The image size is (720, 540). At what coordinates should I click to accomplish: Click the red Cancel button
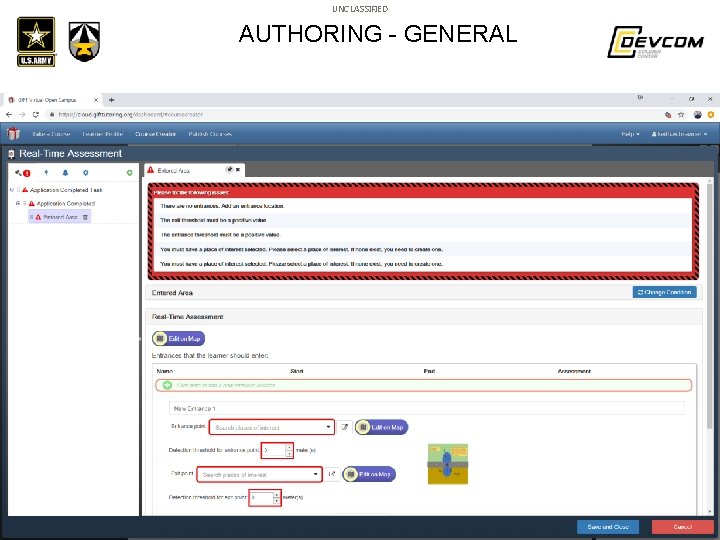coord(682,527)
